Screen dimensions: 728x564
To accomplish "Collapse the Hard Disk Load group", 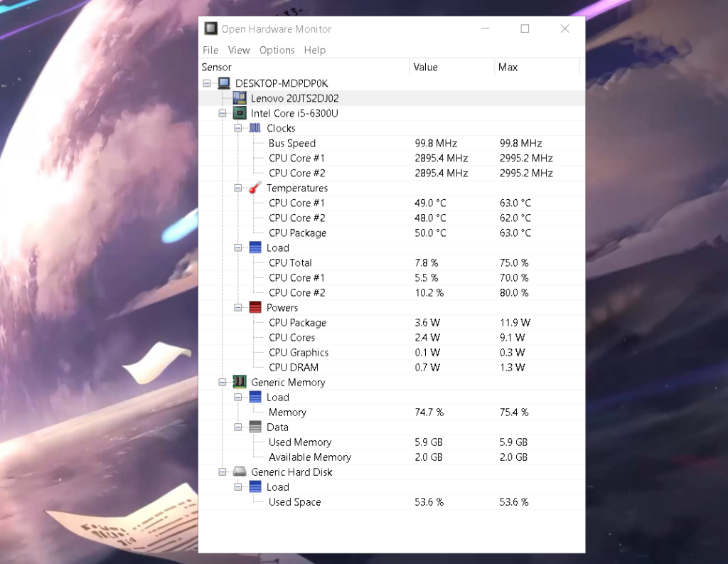I will (x=237, y=487).
